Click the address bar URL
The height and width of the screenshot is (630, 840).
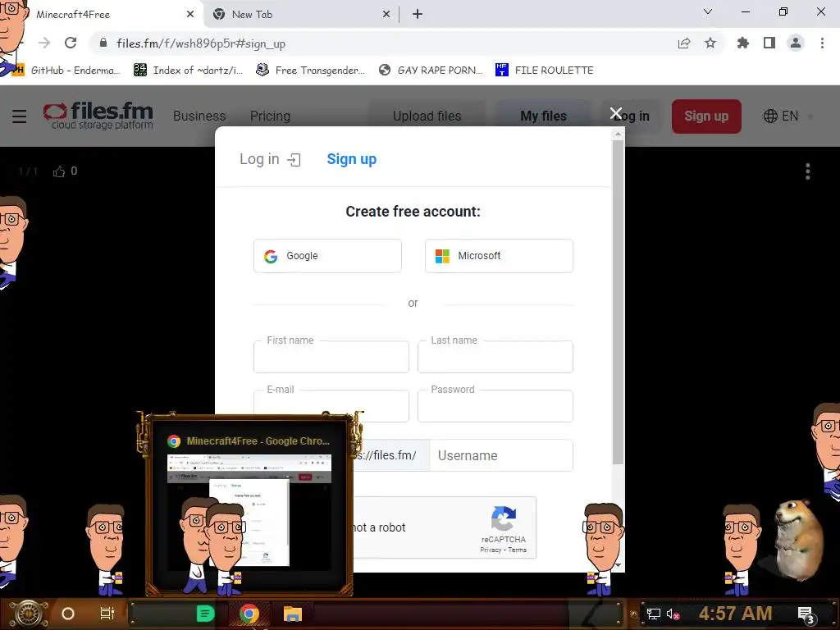pos(201,43)
